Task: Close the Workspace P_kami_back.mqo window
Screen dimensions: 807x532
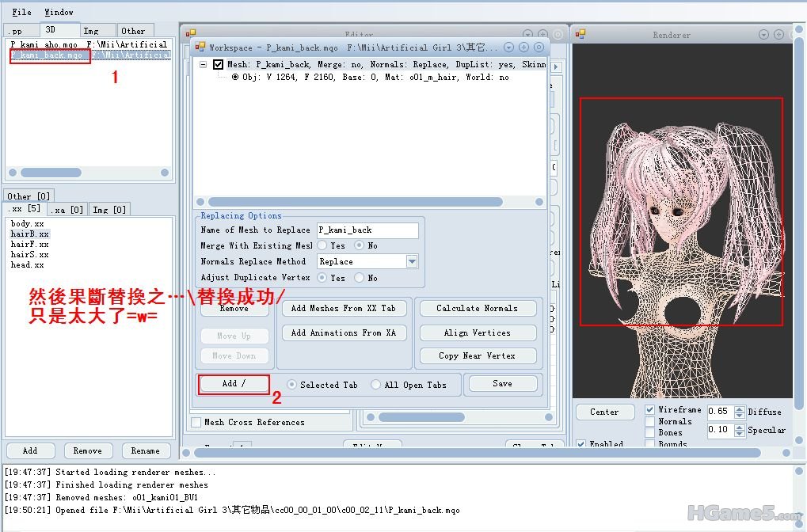Action: click(539, 47)
